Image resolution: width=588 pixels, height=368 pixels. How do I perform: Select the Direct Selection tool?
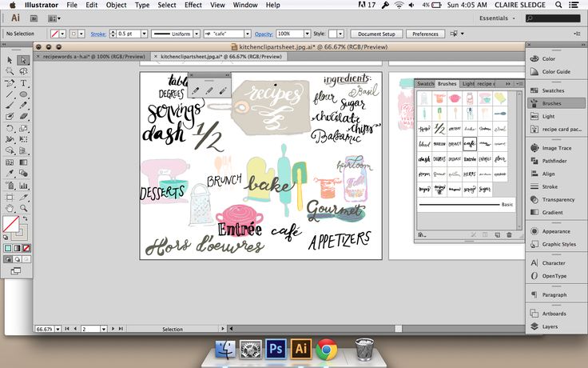click(24, 60)
